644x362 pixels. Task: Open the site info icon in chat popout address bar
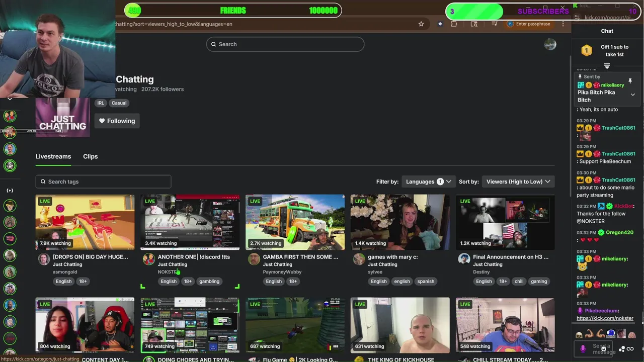[x=577, y=18]
